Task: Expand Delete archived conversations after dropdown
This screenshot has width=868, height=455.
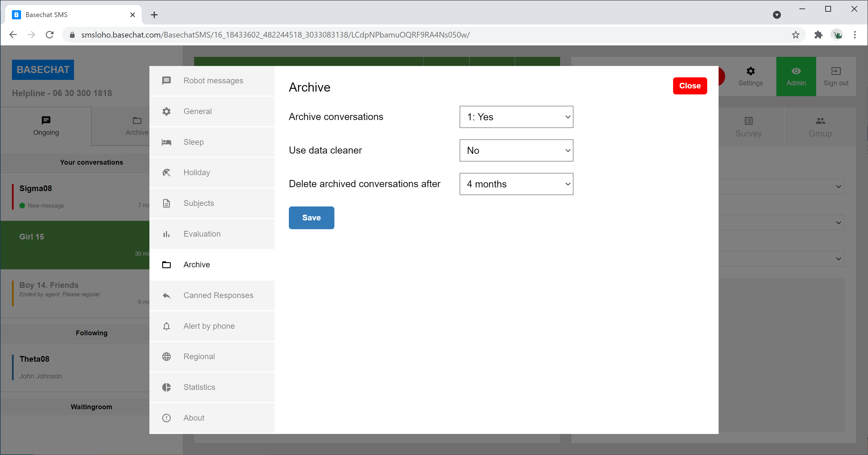Action: click(516, 184)
